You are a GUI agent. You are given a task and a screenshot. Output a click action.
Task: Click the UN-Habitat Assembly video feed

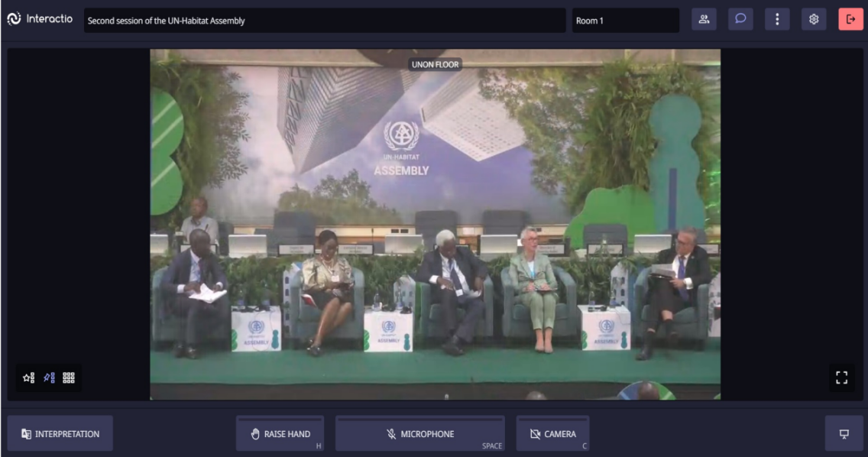coord(435,225)
